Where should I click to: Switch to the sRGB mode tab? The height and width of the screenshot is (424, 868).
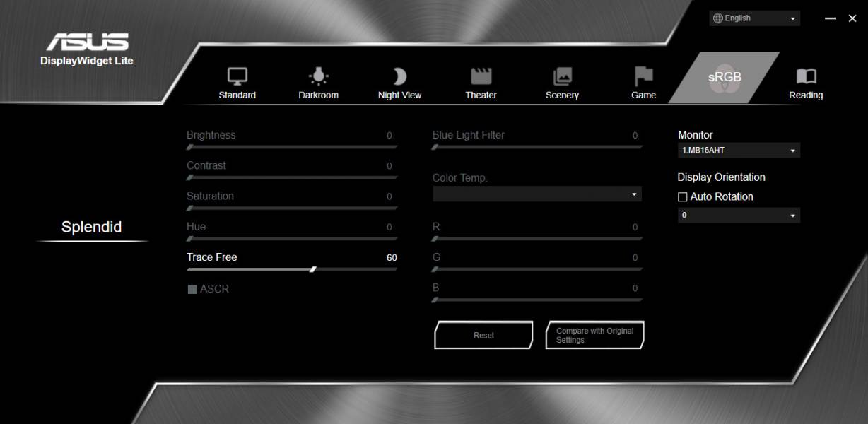(725, 78)
